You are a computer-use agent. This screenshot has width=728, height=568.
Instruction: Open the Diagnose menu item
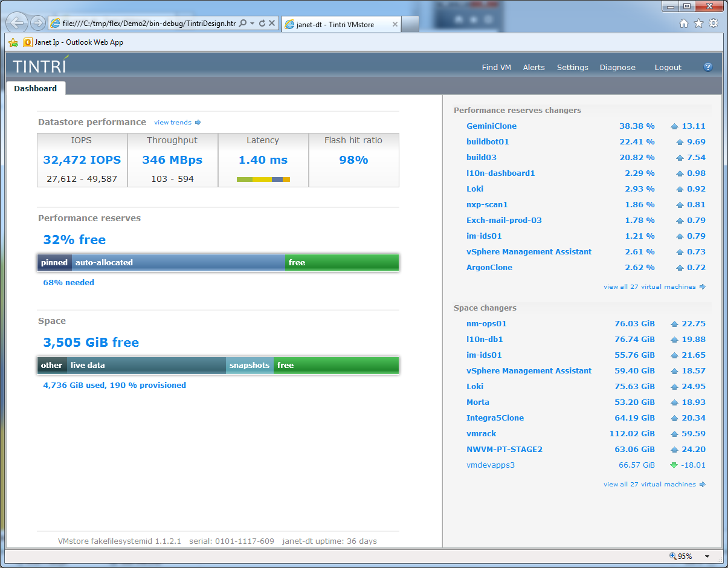pyautogui.click(x=617, y=68)
